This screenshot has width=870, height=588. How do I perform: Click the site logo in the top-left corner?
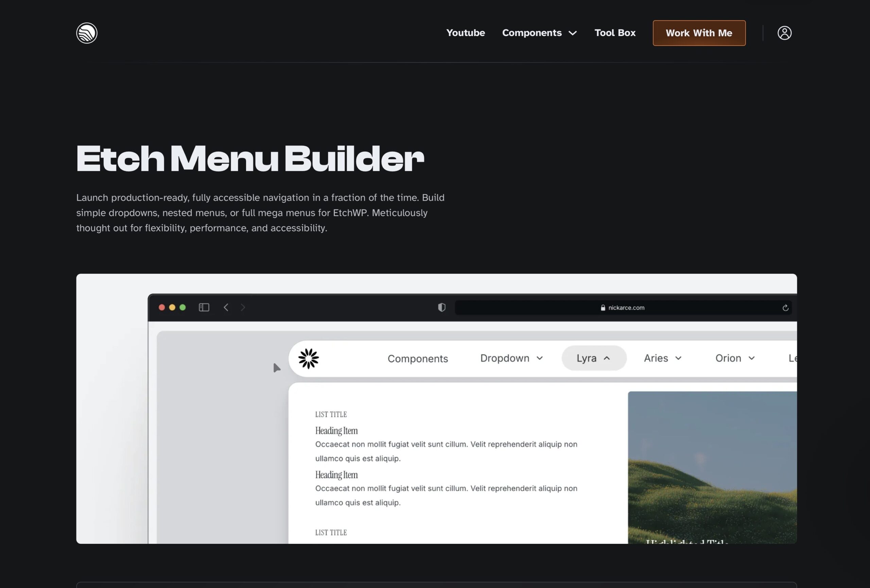86,33
